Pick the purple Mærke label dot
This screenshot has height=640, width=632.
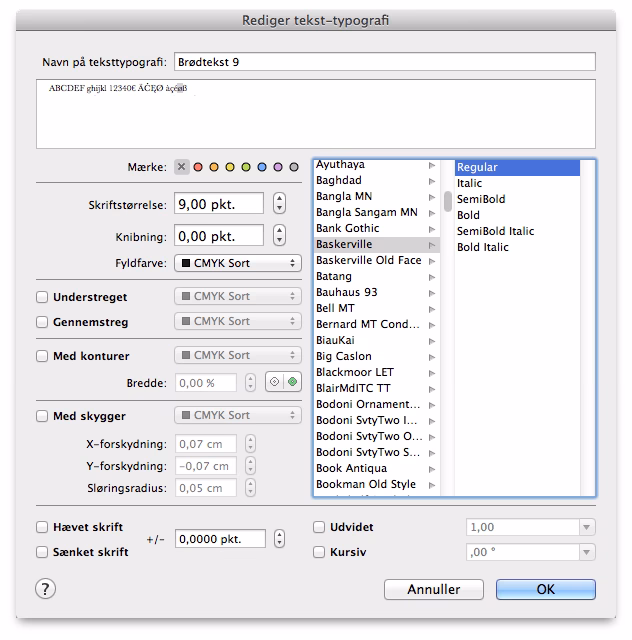[x=278, y=168]
